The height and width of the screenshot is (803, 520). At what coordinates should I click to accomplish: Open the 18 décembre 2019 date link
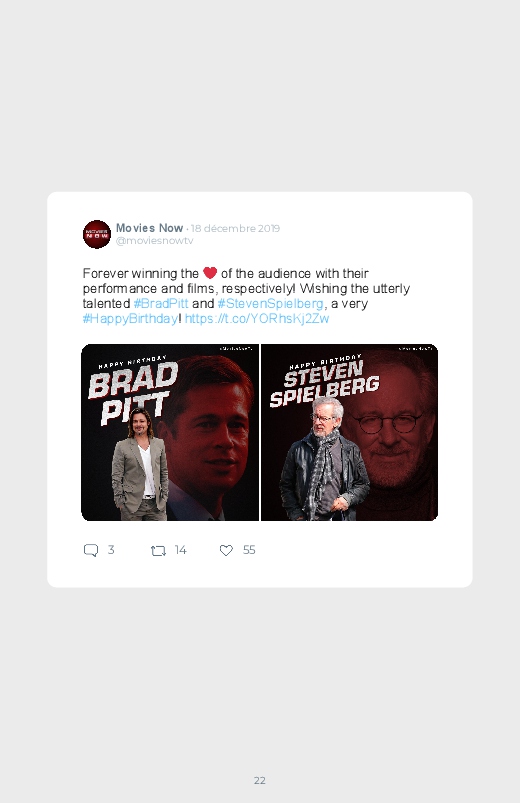coord(235,228)
